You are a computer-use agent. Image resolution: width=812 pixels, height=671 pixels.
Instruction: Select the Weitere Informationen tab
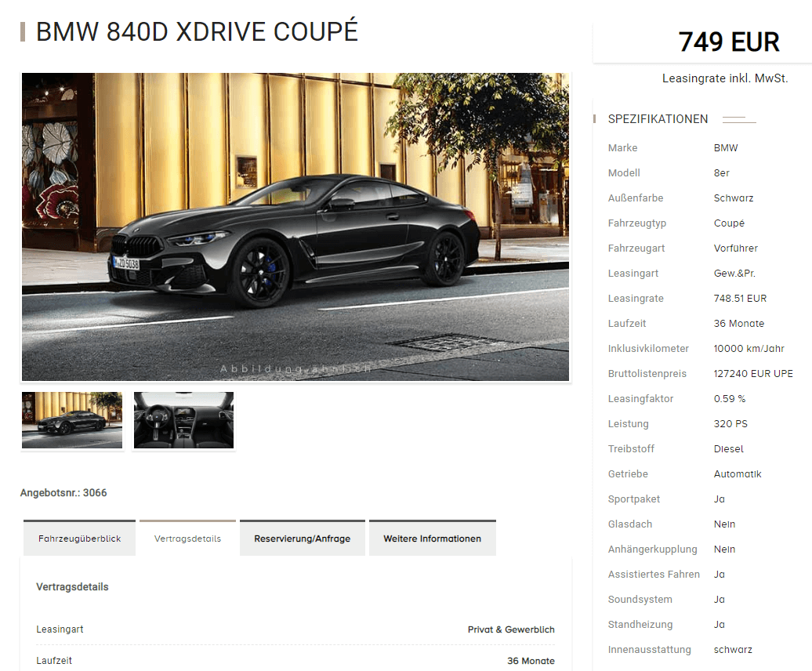pyautogui.click(x=433, y=538)
